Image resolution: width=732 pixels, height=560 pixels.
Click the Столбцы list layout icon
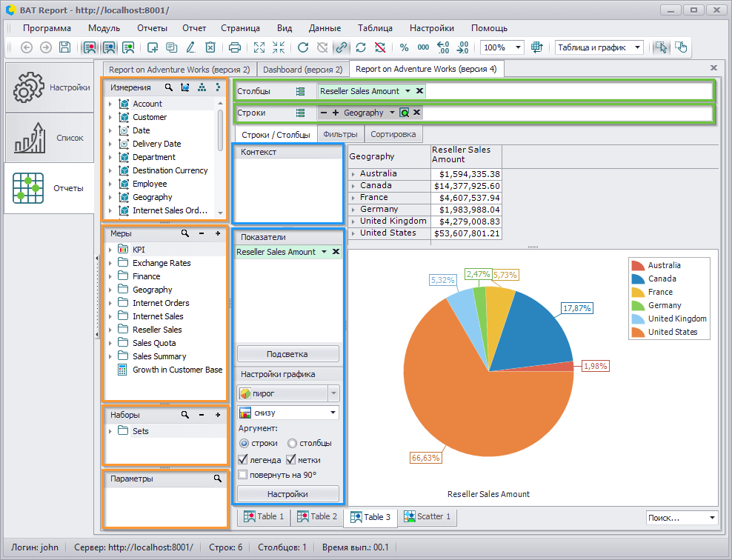pos(300,91)
